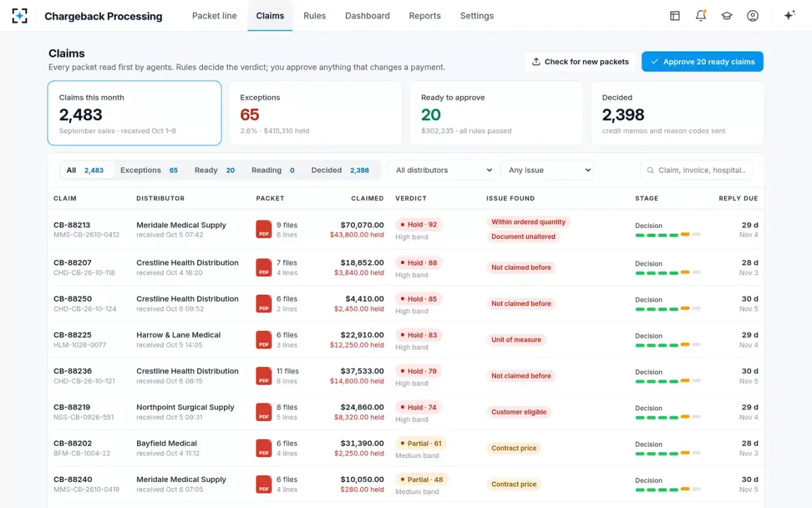Open PDF packet icon for CB-88250
The width and height of the screenshot is (812, 508).
point(264,304)
